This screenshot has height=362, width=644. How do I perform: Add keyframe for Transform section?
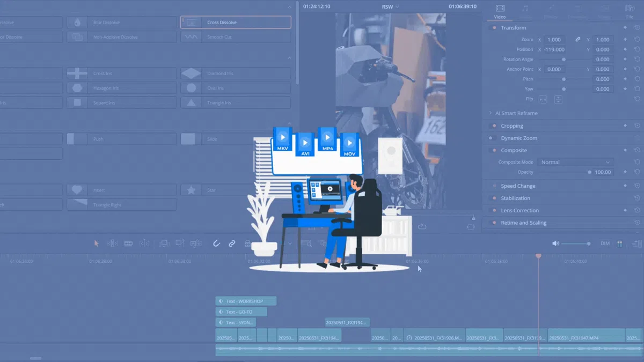625,27
